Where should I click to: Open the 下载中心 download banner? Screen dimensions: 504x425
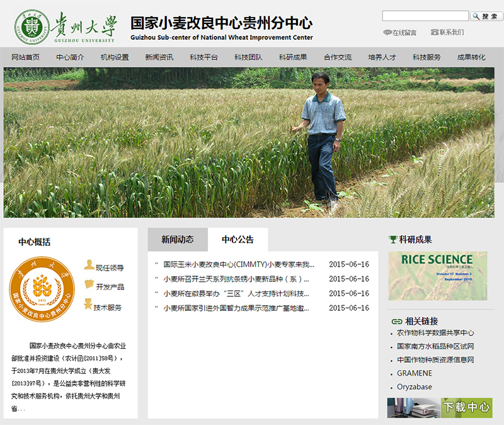click(x=439, y=407)
